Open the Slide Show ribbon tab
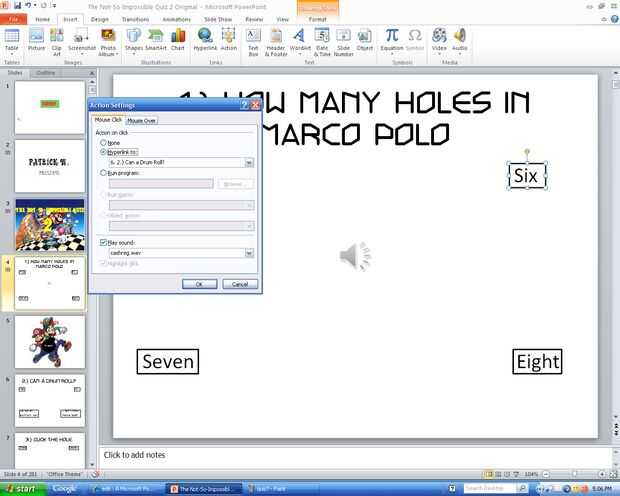The image size is (620, 496). (x=218, y=19)
